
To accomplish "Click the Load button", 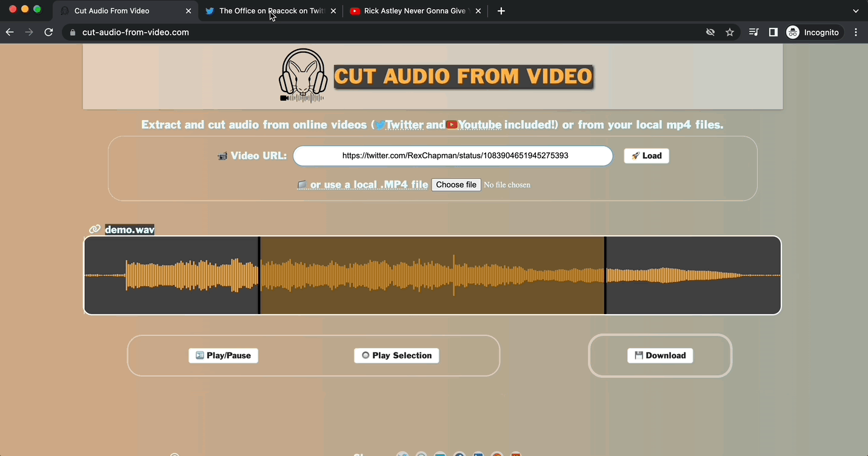I will point(646,156).
